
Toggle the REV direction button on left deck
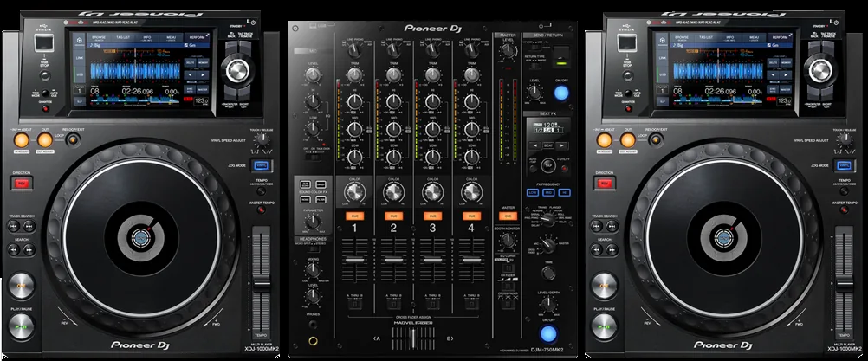pos(22,184)
